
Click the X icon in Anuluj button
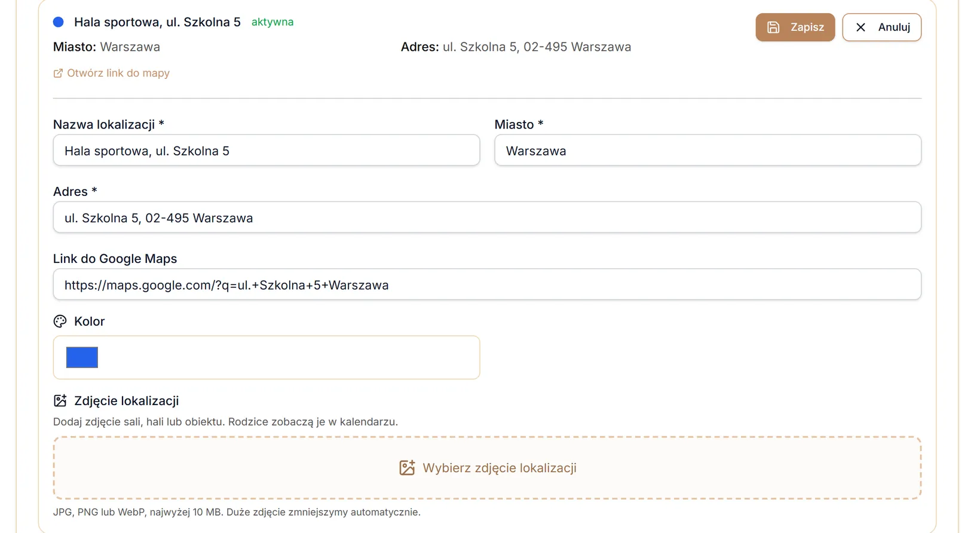point(860,27)
